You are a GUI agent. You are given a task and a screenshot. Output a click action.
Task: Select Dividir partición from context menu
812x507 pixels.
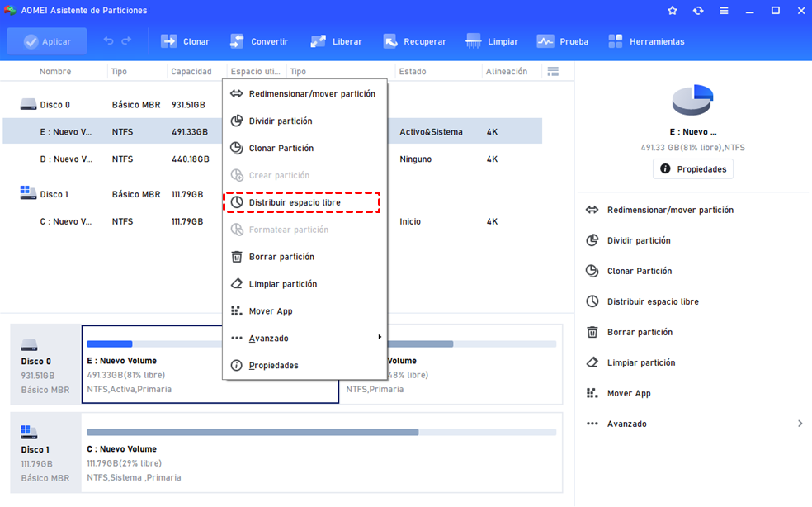(x=281, y=121)
